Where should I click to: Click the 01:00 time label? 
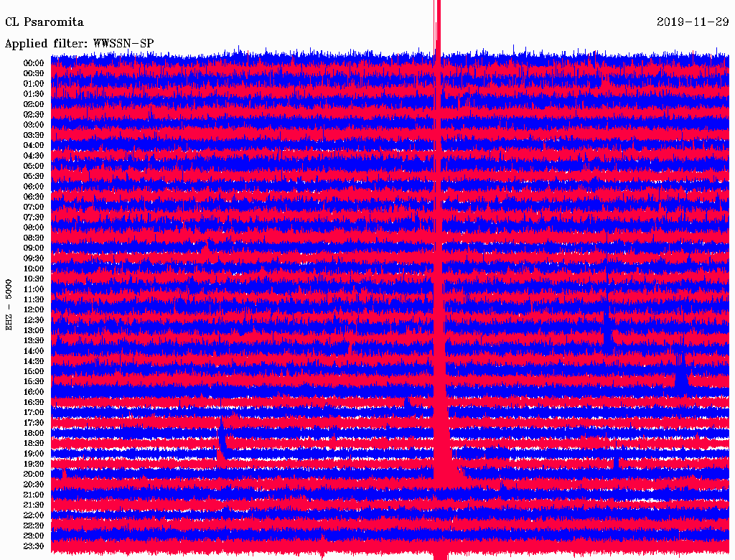34,83
